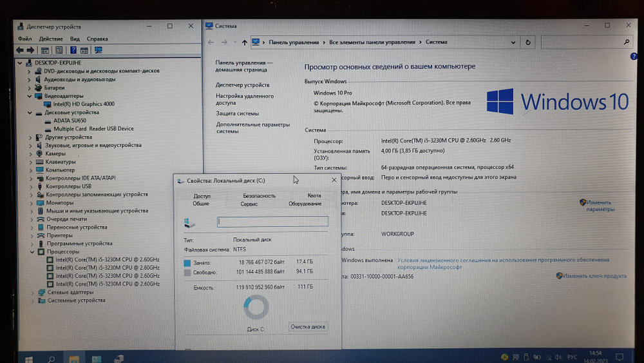
Task: Click the blue Help question-mark toolbar icon
Action: point(73,50)
